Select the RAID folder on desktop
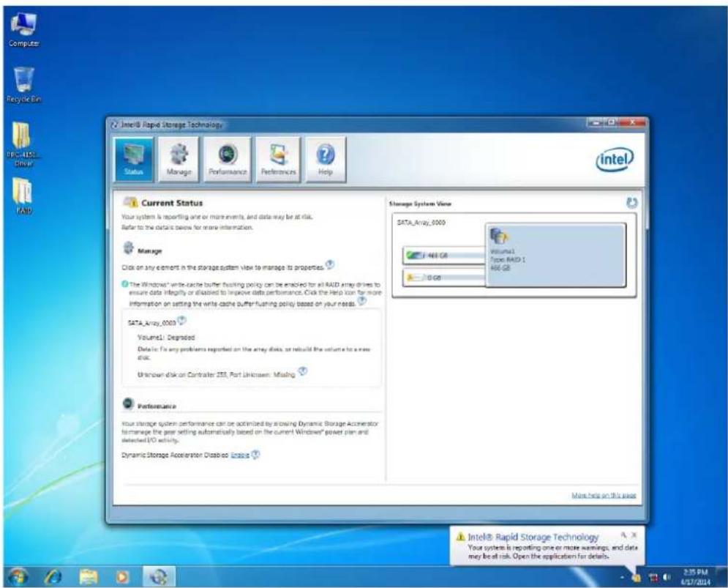 pos(23,196)
